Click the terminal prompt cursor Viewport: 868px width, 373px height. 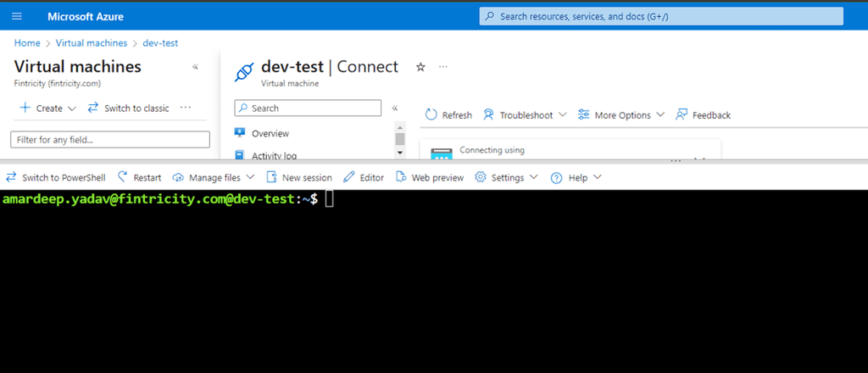[x=330, y=199]
